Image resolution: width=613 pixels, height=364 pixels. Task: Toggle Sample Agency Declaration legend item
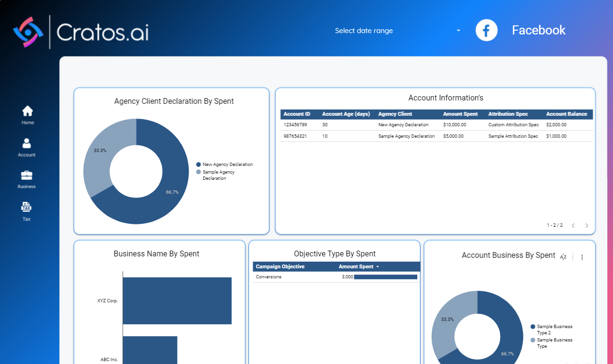click(x=216, y=175)
